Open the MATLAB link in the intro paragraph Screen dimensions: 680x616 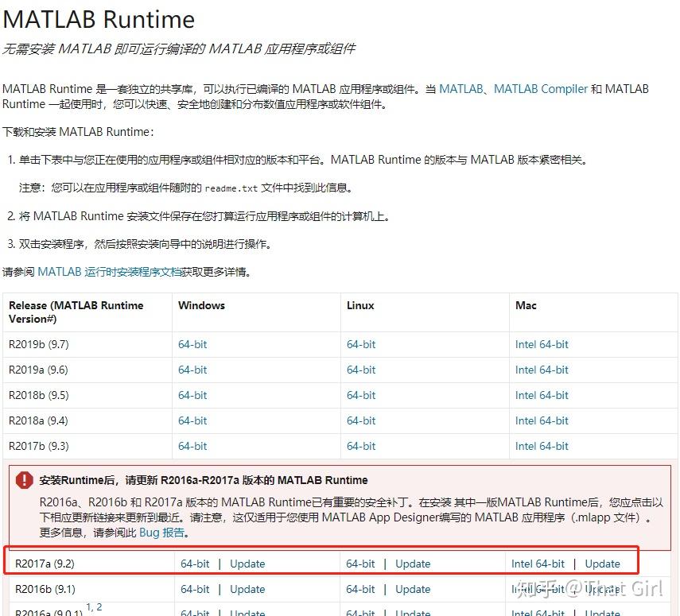460,89
